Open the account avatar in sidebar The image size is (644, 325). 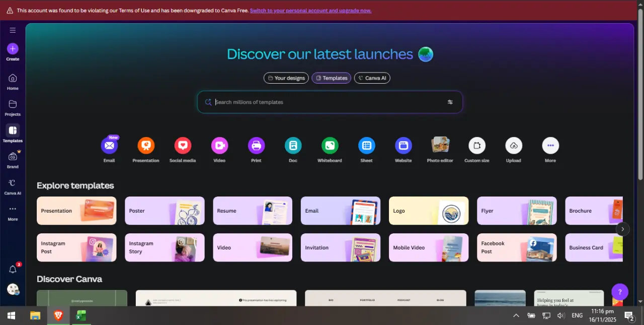coord(13,290)
